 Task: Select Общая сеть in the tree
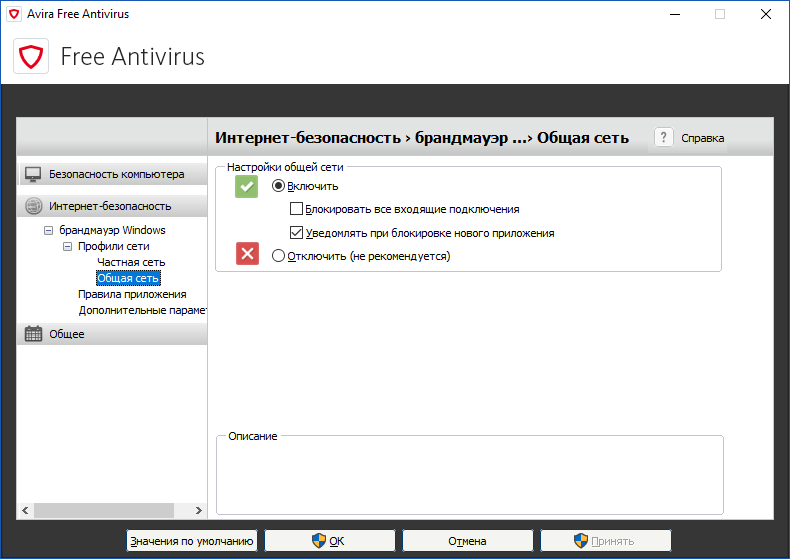click(x=128, y=278)
